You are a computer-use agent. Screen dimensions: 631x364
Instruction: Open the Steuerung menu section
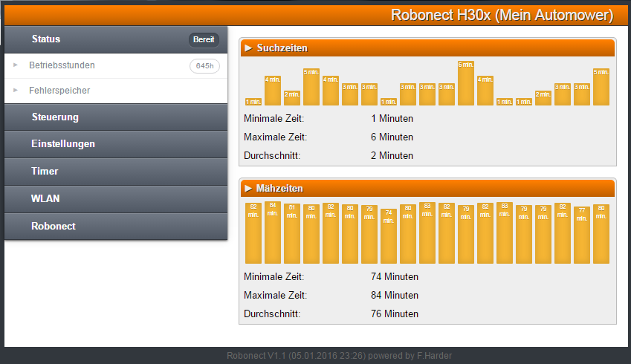pyautogui.click(x=116, y=117)
